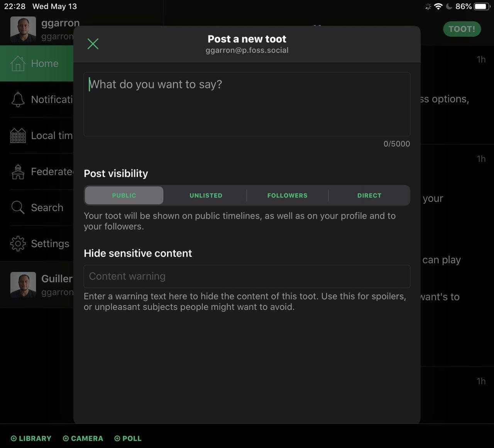494x448 pixels.
Task: Close the Post a new toot dialog
Action: click(93, 44)
